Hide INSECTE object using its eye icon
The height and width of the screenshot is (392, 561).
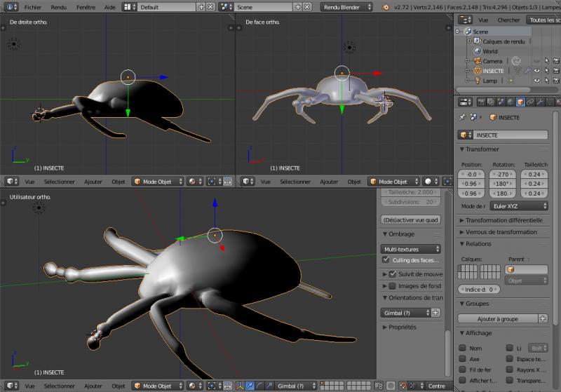[536, 71]
